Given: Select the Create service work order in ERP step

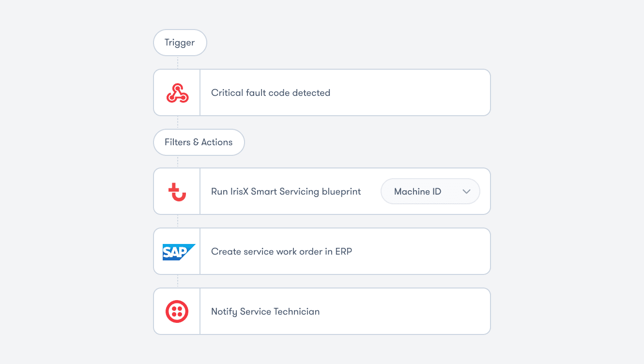Looking at the screenshot, I should click(x=281, y=252).
